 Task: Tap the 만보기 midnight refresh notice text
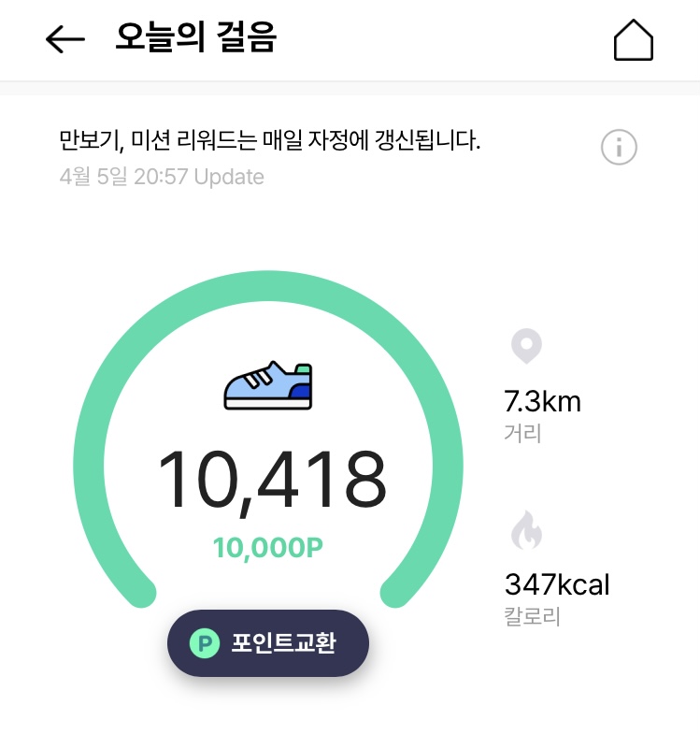[270, 142]
